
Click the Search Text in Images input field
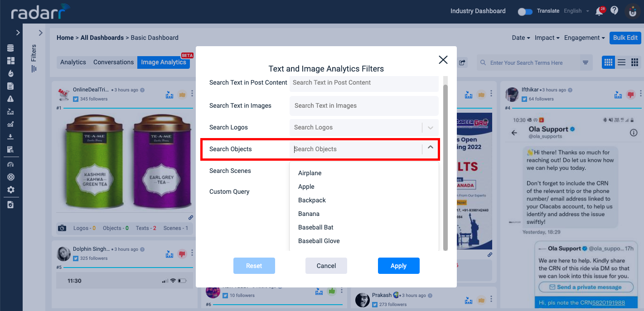(x=363, y=105)
